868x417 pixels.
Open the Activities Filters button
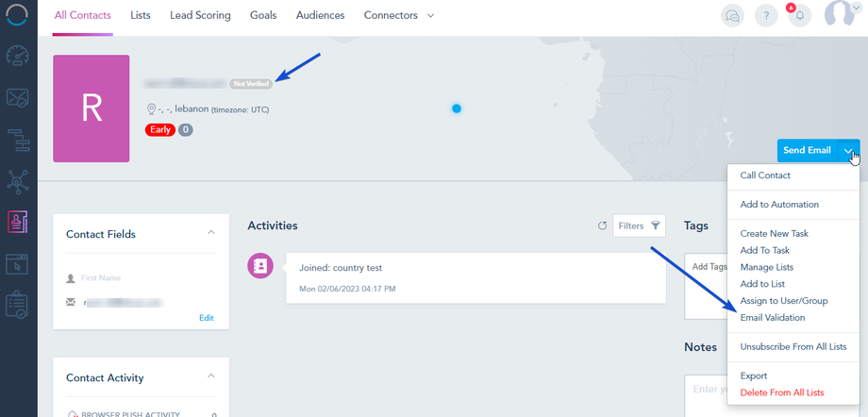click(640, 225)
